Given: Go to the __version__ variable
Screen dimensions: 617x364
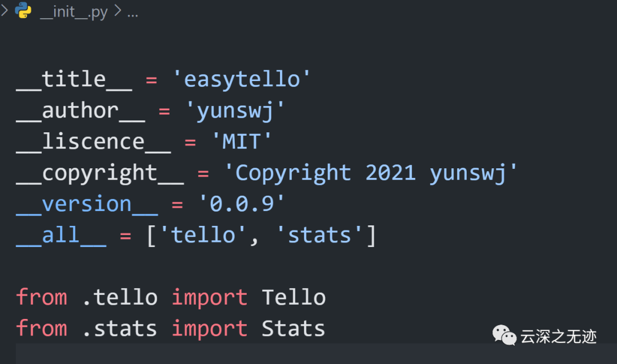Looking at the screenshot, I should [87, 204].
